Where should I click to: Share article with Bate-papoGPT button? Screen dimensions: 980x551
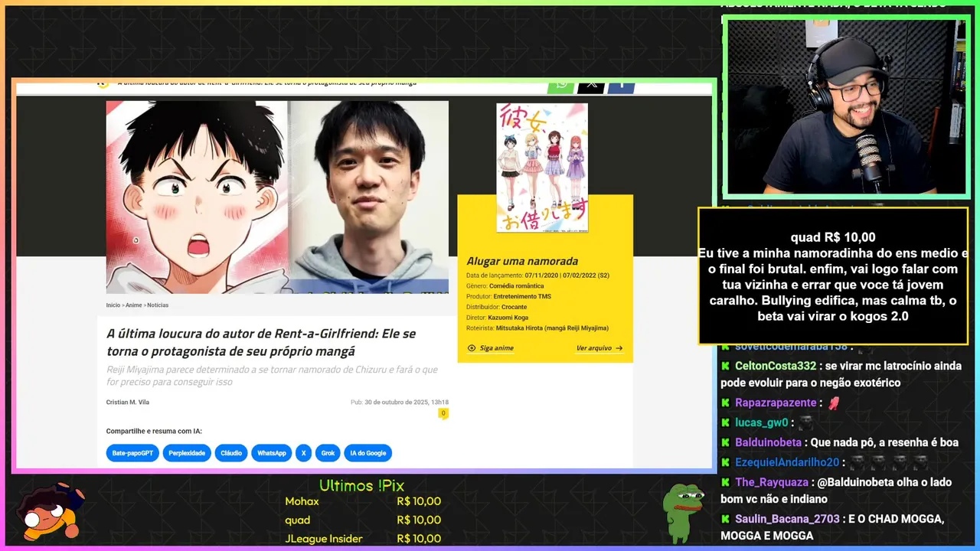click(x=132, y=453)
